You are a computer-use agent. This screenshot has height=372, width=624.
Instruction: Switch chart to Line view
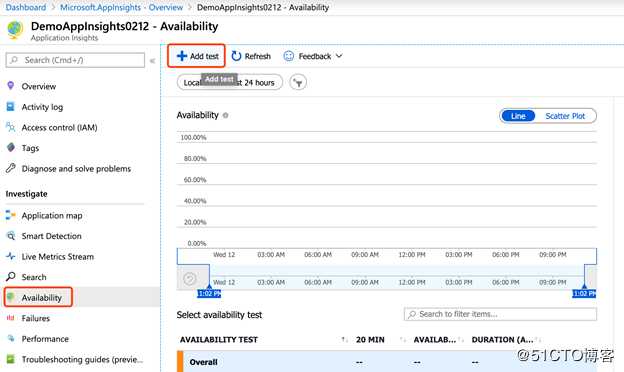(518, 116)
